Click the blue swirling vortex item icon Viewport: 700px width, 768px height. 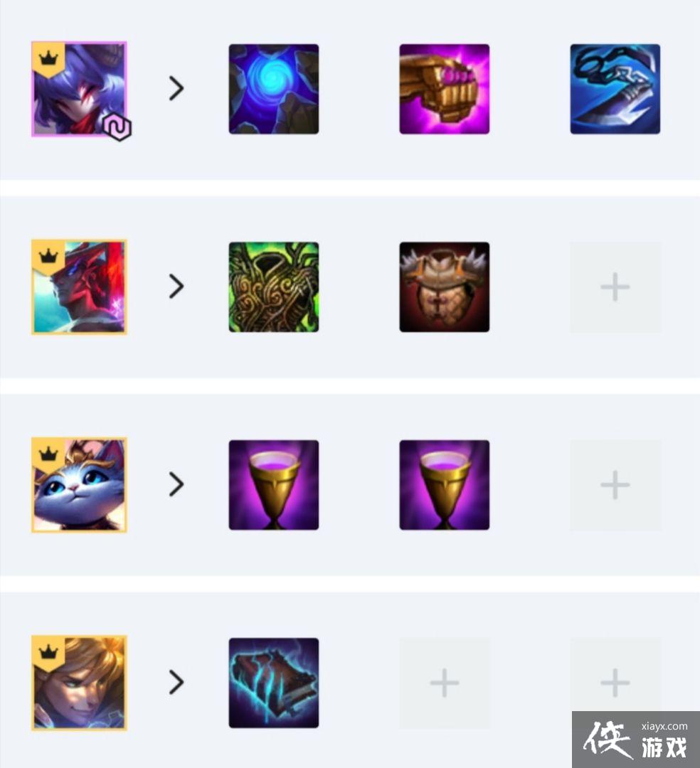(274, 89)
